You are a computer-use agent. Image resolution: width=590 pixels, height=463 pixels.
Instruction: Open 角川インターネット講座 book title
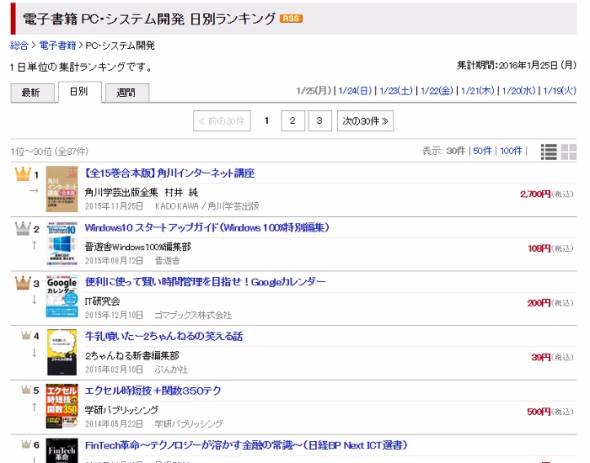click(x=170, y=173)
